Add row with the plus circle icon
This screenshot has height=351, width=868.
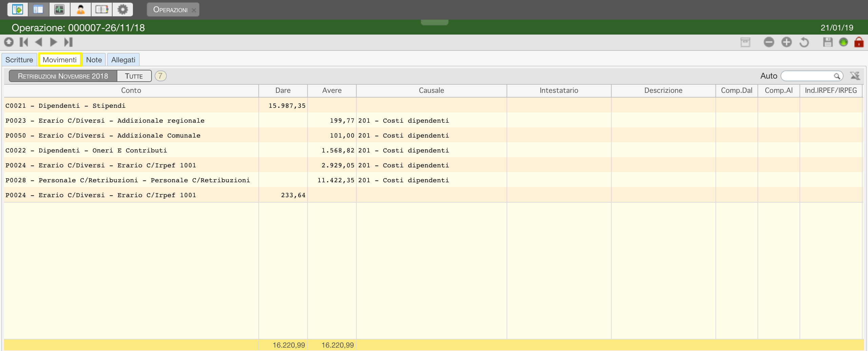(x=786, y=42)
